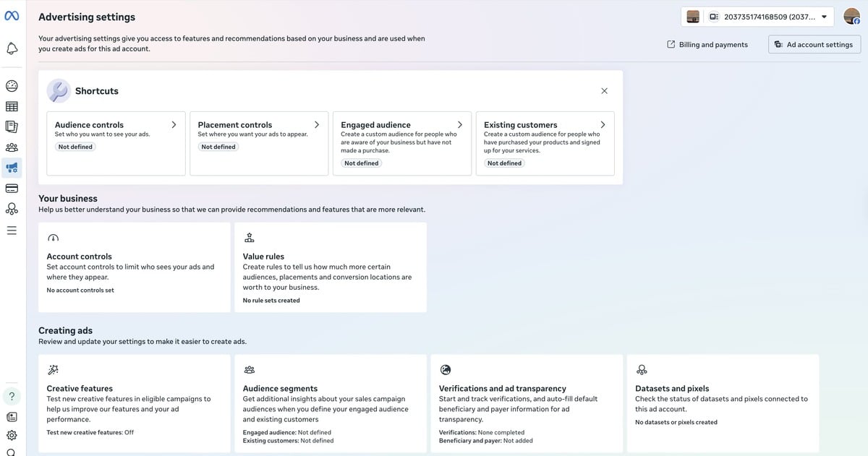868x456 pixels.
Task: Click the Ad account settings button
Action: pos(814,45)
